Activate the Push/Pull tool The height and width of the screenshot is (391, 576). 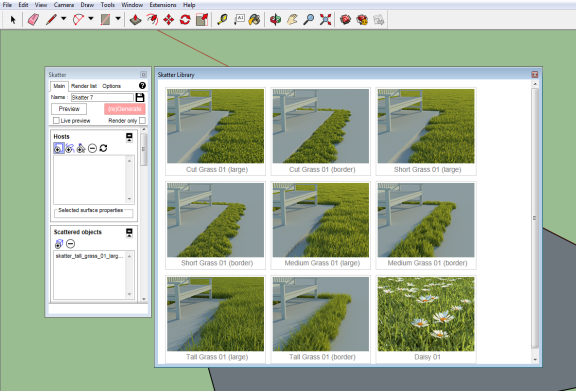coord(136,19)
